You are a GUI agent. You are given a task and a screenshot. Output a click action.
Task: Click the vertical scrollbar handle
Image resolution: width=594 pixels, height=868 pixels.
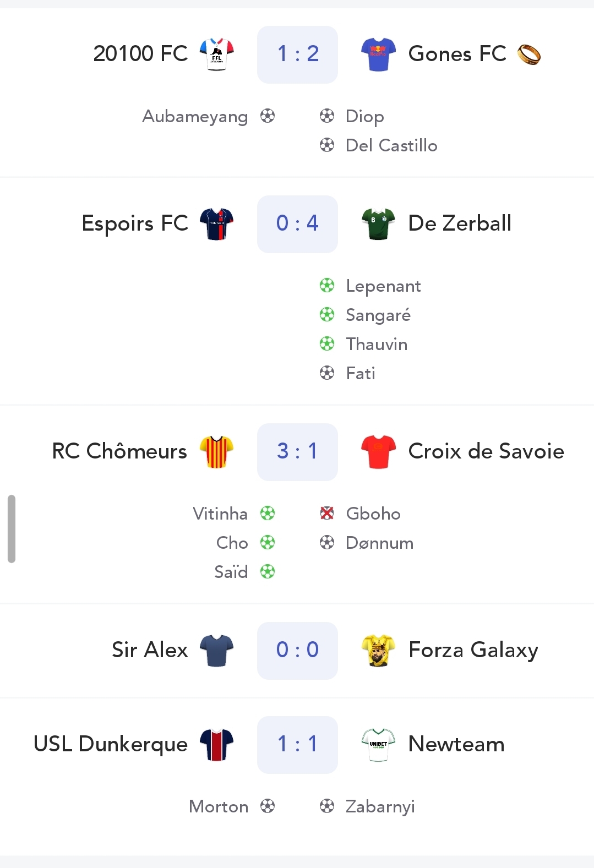pos(12,529)
